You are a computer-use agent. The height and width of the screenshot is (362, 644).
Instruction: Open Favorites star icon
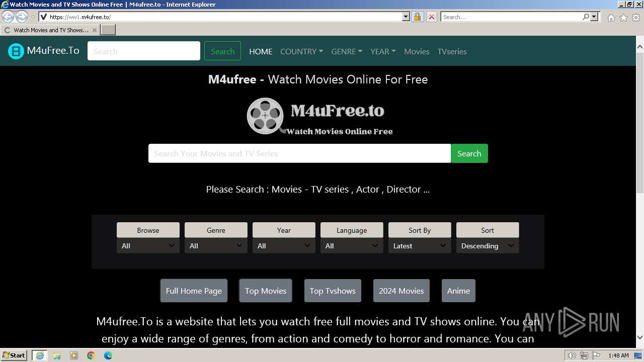click(x=623, y=18)
